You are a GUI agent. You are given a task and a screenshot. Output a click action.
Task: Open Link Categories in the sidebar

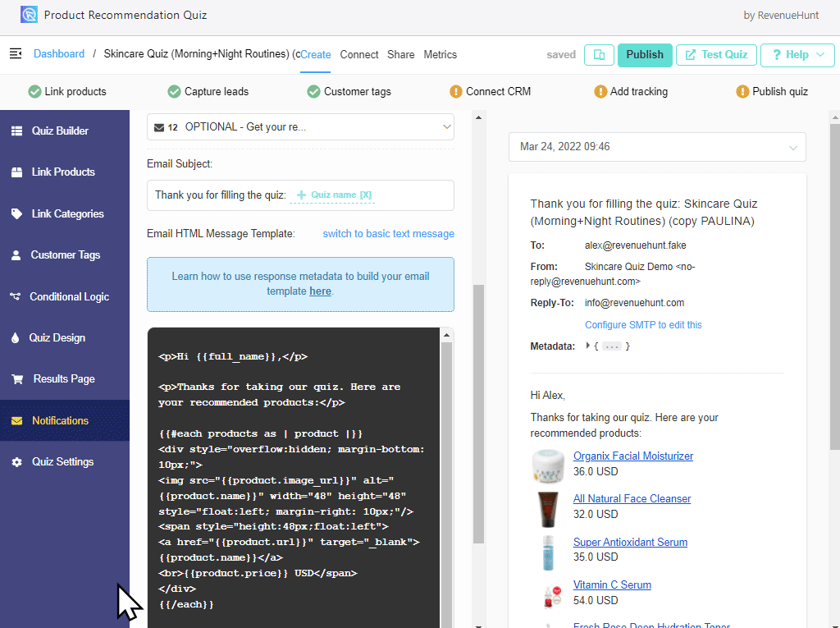tap(65, 214)
